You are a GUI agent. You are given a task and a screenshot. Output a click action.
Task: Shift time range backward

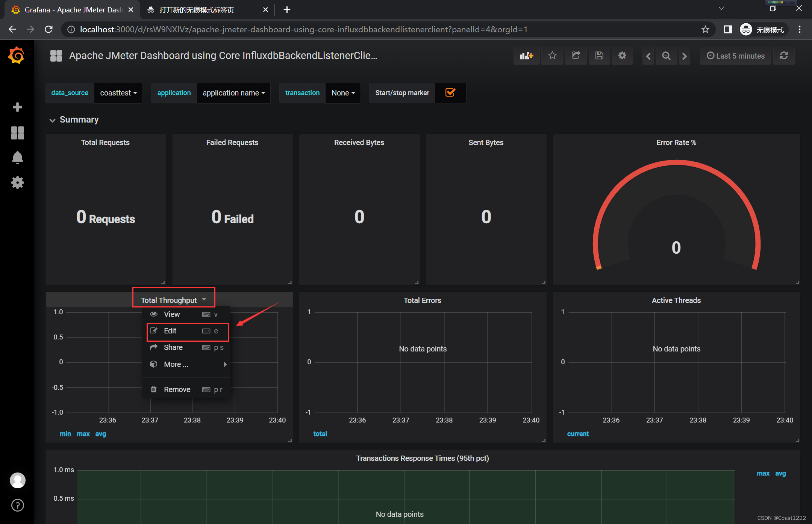pyautogui.click(x=648, y=56)
